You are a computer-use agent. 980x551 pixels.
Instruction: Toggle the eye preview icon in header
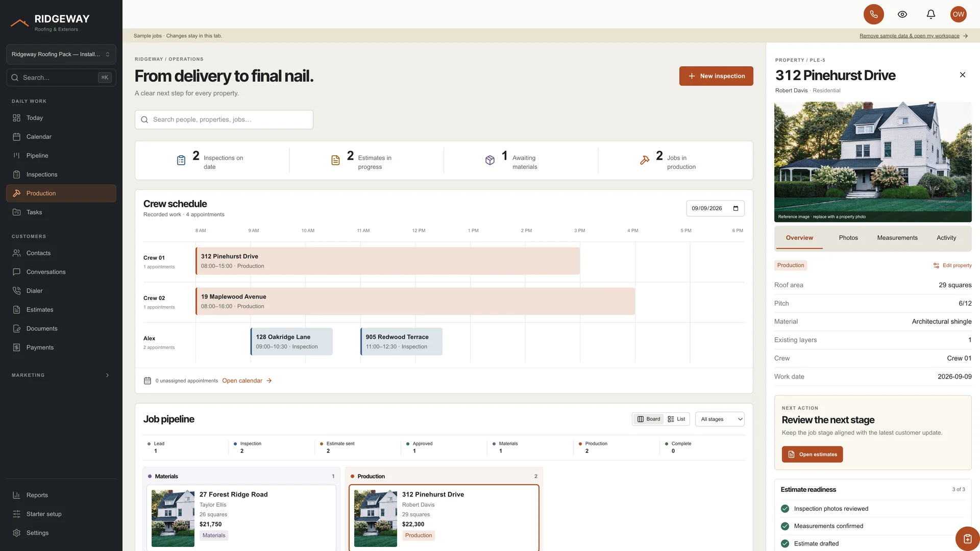[x=902, y=14]
